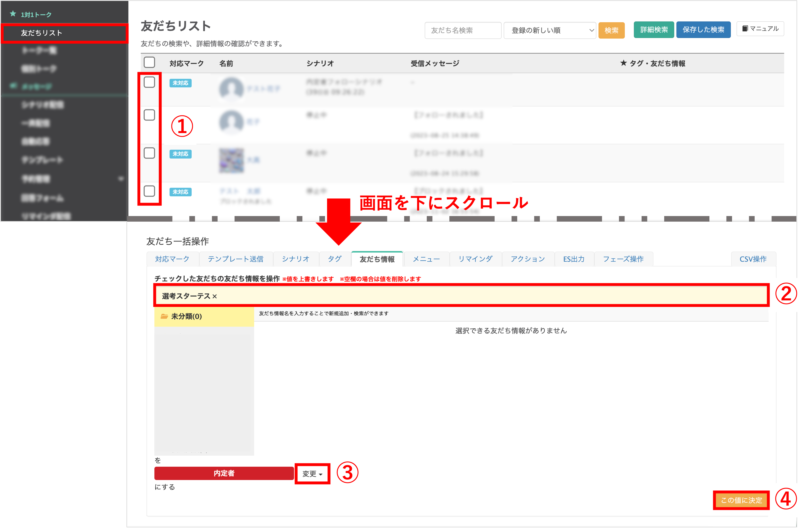Remove 選考スターテス tag via x icon
Image resolution: width=812 pixels, height=528 pixels.
coord(215,297)
